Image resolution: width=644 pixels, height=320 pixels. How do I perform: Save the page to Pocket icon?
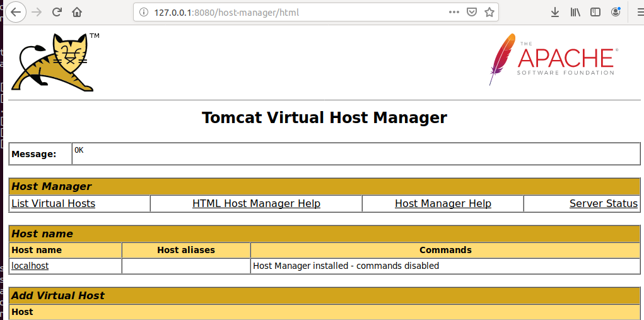[472, 13]
